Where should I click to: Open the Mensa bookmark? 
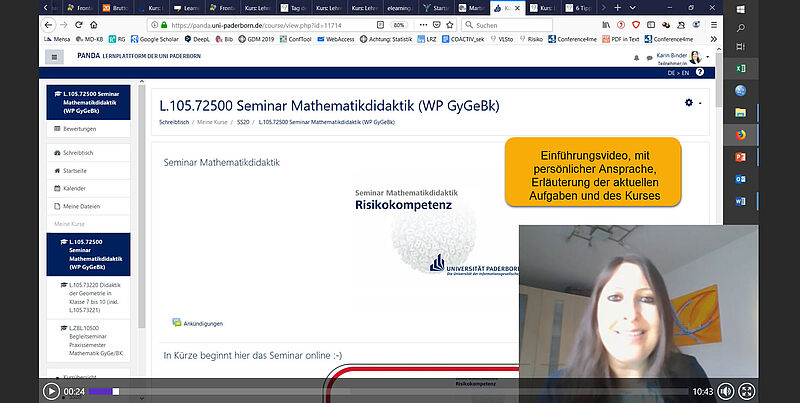(57, 39)
